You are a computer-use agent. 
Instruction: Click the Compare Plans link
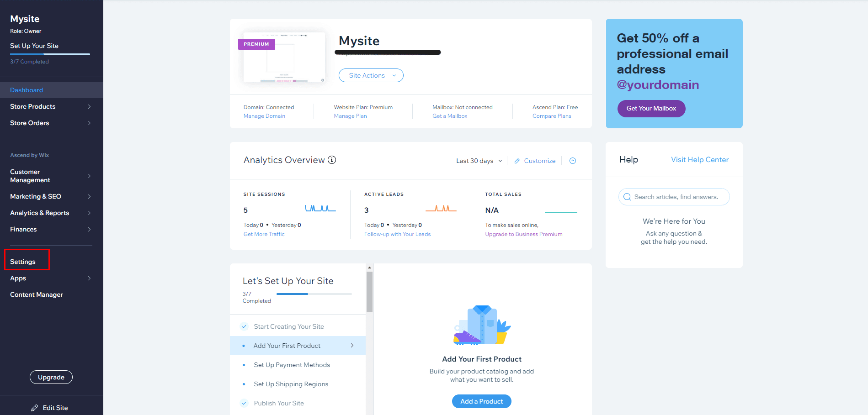tap(552, 116)
